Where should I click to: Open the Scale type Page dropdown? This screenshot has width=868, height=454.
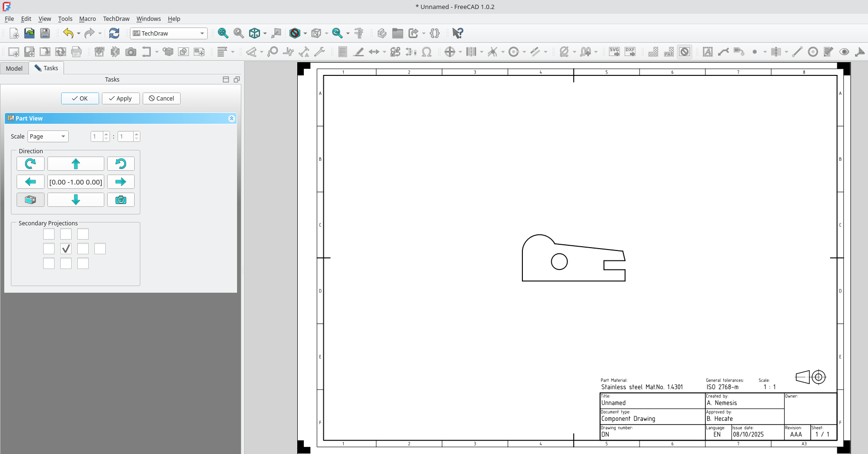[x=48, y=137]
